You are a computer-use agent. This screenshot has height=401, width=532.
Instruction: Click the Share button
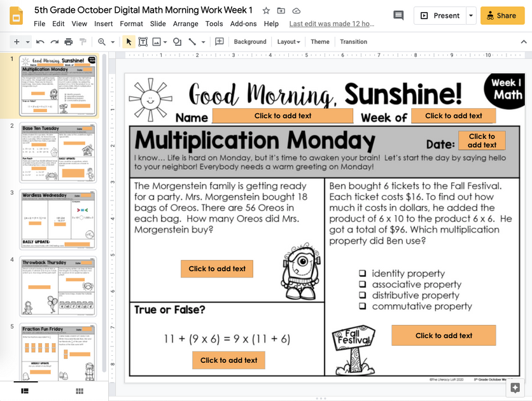coord(503,15)
